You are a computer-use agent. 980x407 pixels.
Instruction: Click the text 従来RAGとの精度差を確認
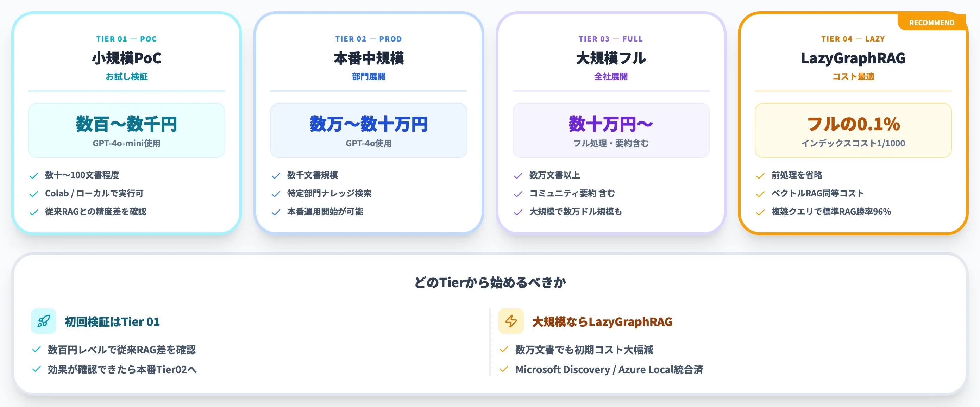pyautogui.click(x=95, y=212)
